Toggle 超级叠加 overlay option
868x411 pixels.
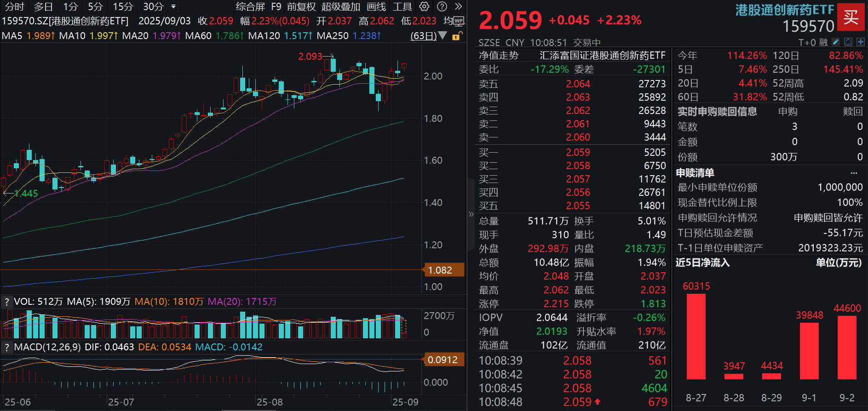point(340,6)
